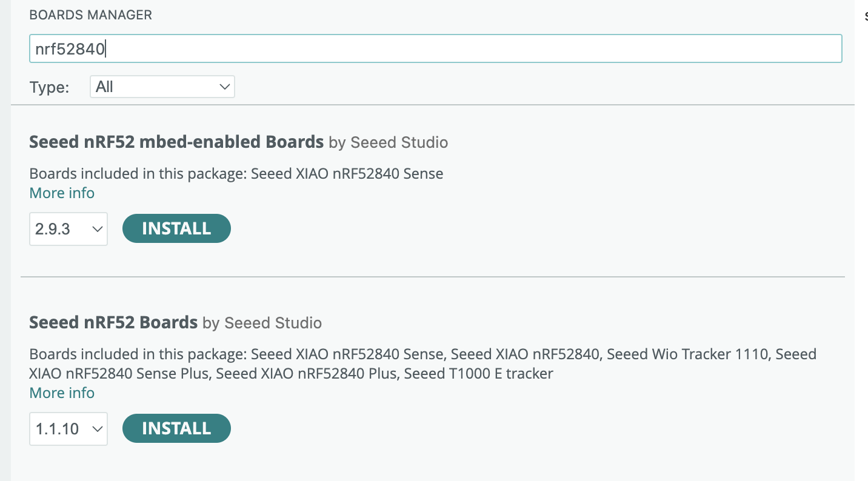Image resolution: width=868 pixels, height=481 pixels.
Task: Install Seeed nRF52 mbed-enabled Boards package
Action: 176,228
